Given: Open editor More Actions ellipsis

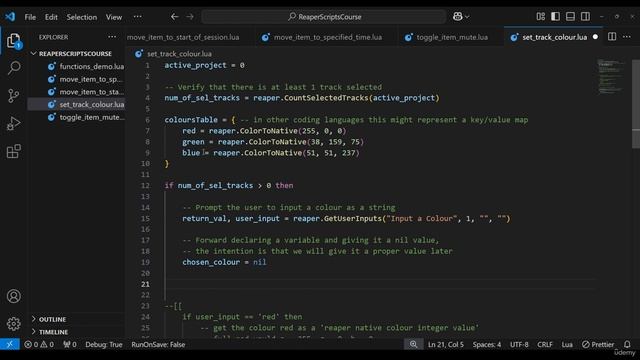Looking at the screenshot, I should pyautogui.click(x=627, y=37).
